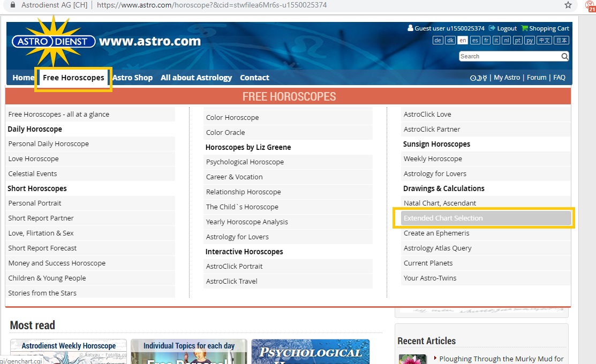Click the browser address bar URL
The width and height of the screenshot is (596, 364).
coord(212,5)
